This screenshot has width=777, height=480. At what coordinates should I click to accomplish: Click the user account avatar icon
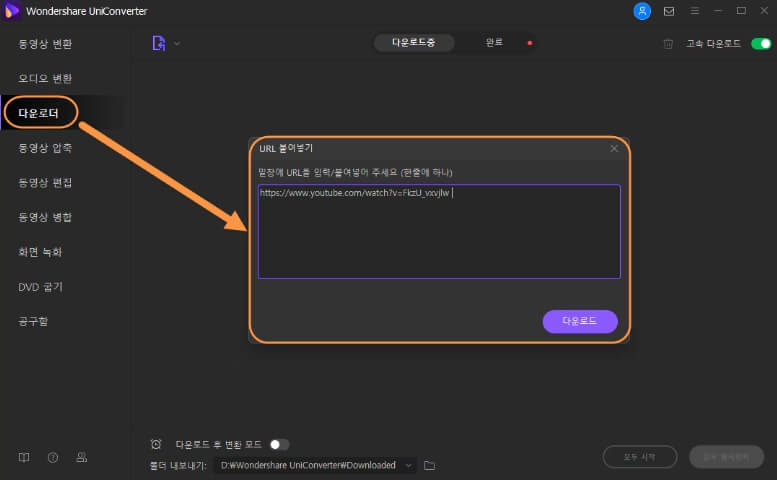coord(642,11)
